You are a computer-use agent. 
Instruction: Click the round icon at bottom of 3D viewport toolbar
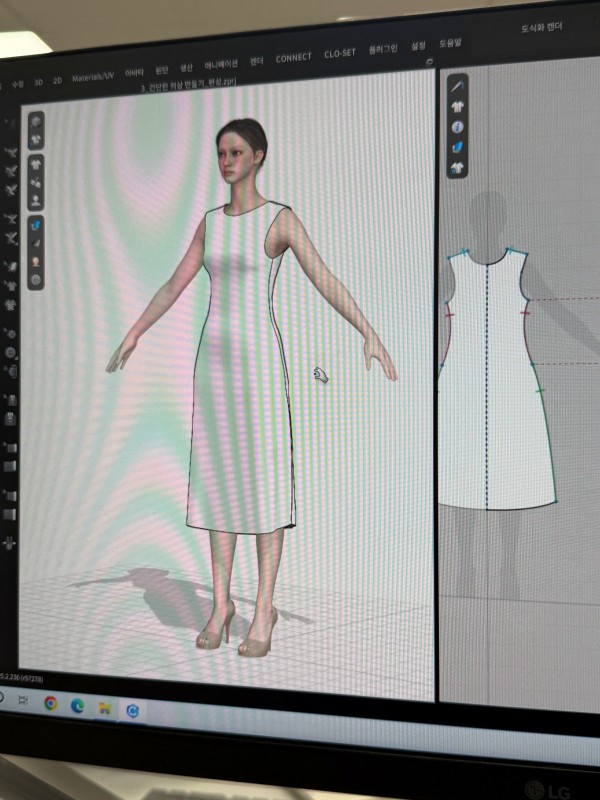pos(37,281)
